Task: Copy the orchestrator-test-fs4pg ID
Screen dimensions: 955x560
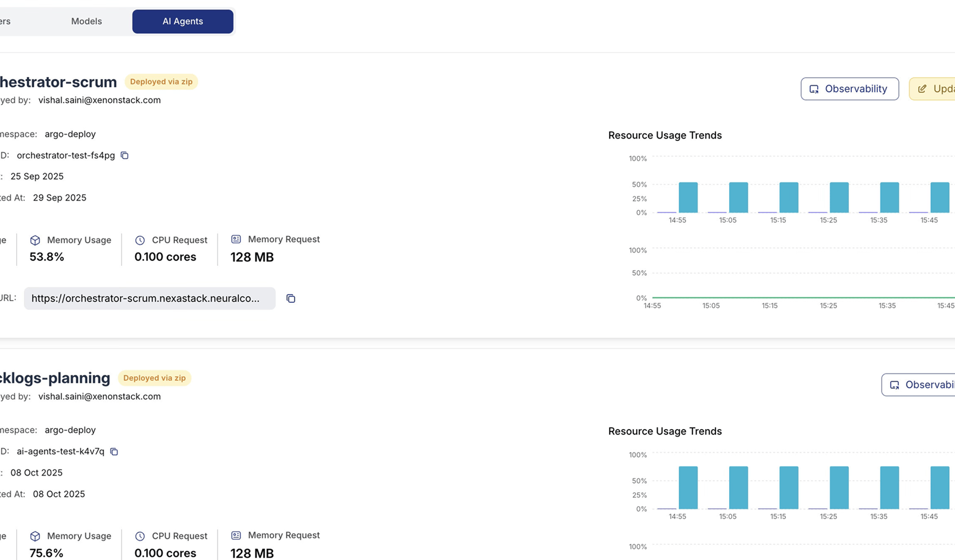Action: tap(125, 156)
